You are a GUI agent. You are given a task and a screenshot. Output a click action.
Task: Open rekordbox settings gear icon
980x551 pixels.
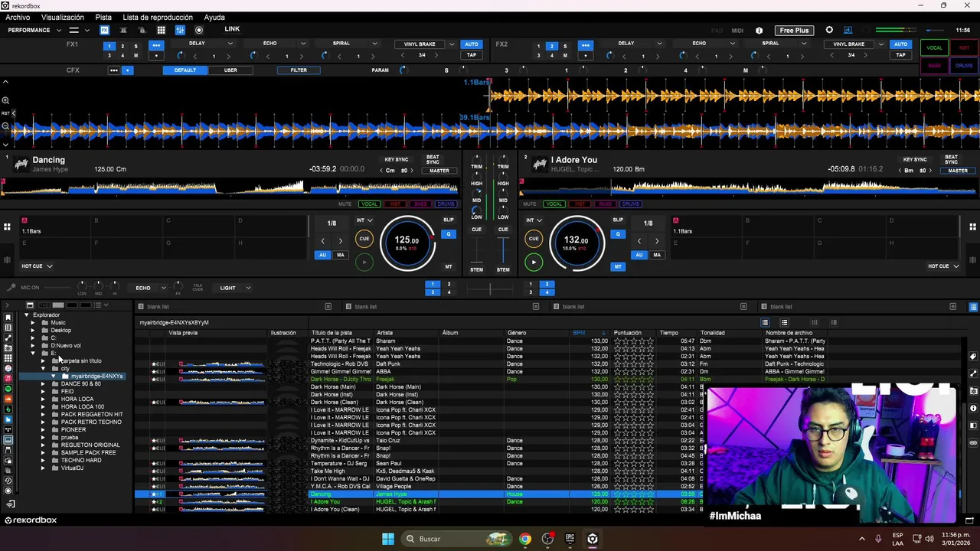click(829, 31)
